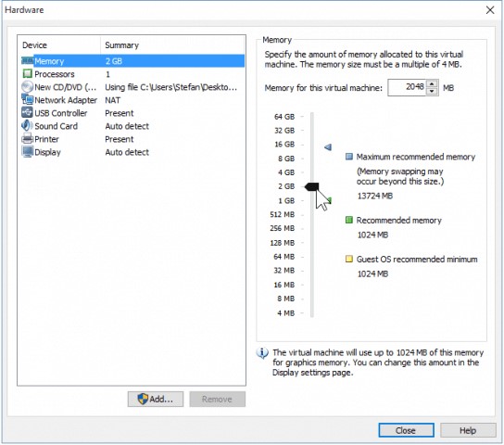Screen dimensions: 504x445
Task: Click the 128 MB slider label
Action: coord(283,243)
